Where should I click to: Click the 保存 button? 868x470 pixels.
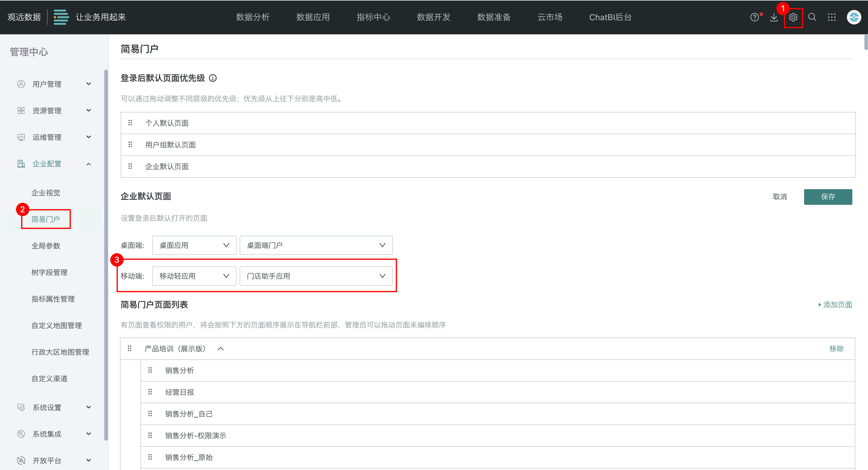click(x=828, y=197)
